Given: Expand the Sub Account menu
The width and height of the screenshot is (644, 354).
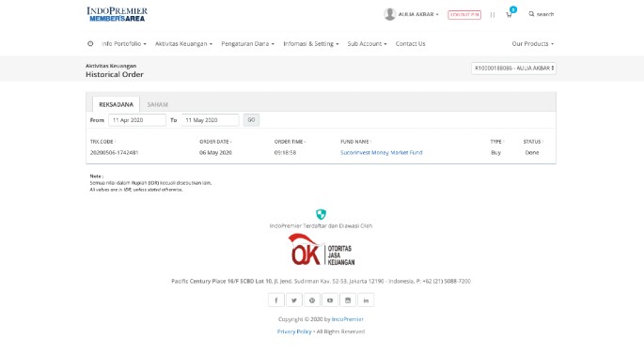Looking at the screenshot, I should [368, 43].
